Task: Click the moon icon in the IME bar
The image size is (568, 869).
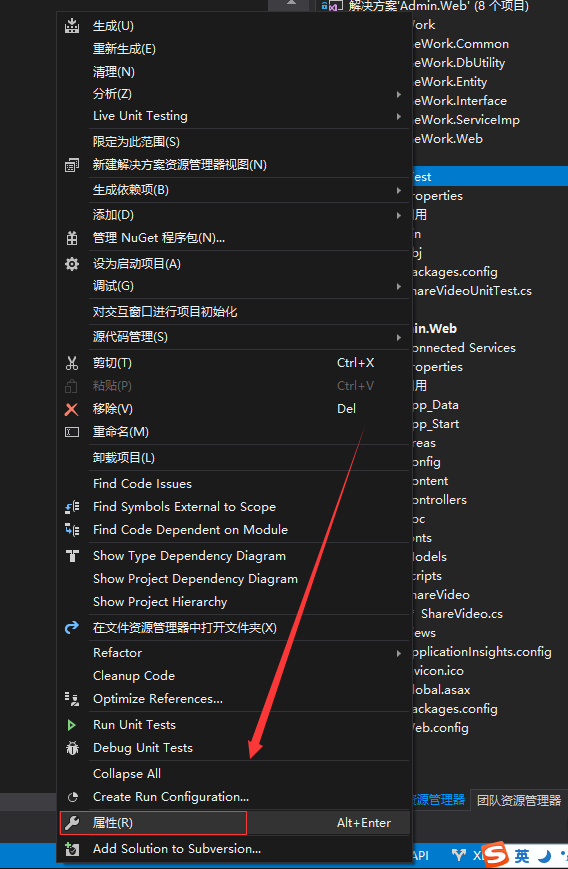Action: click(x=545, y=856)
